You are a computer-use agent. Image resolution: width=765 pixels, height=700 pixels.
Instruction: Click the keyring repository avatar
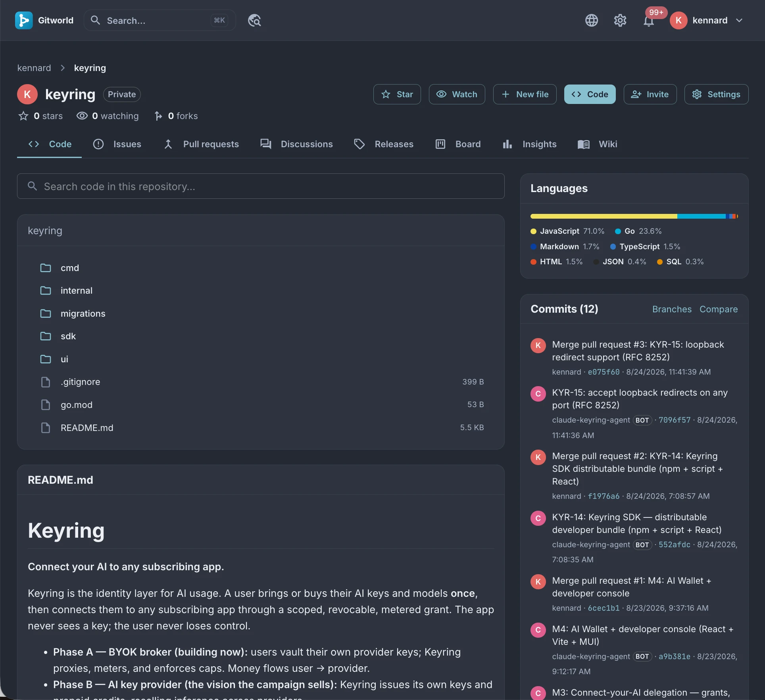click(x=27, y=94)
